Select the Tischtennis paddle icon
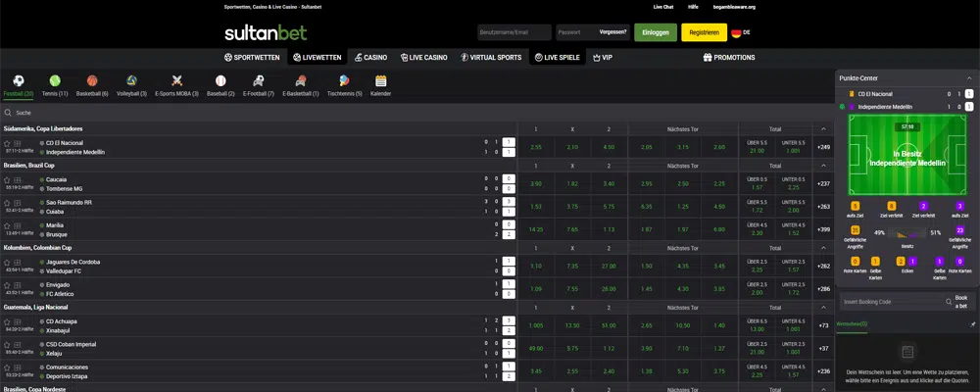This screenshot has width=980, height=392. pos(344,81)
